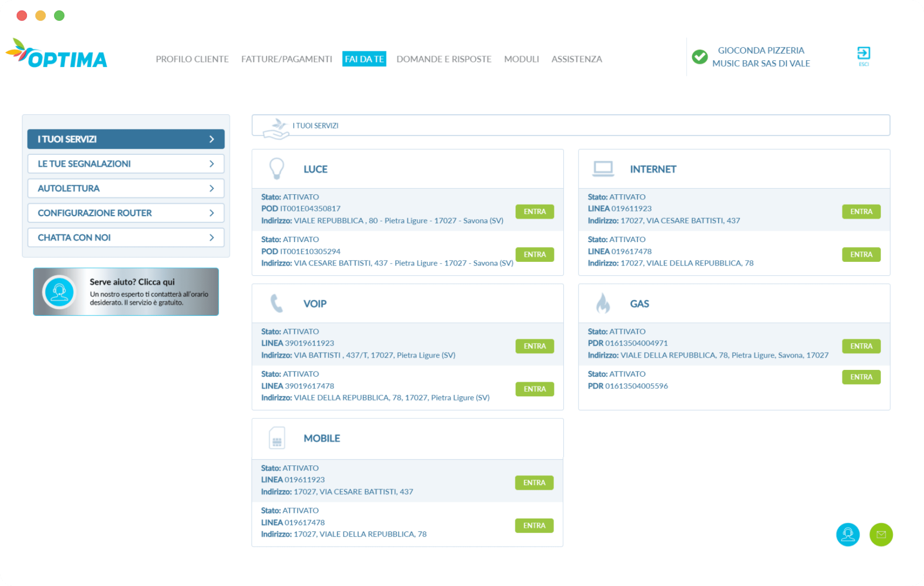Click the green account verification checkmark
This screenshot has height=586, width=924.
(699, 56)
